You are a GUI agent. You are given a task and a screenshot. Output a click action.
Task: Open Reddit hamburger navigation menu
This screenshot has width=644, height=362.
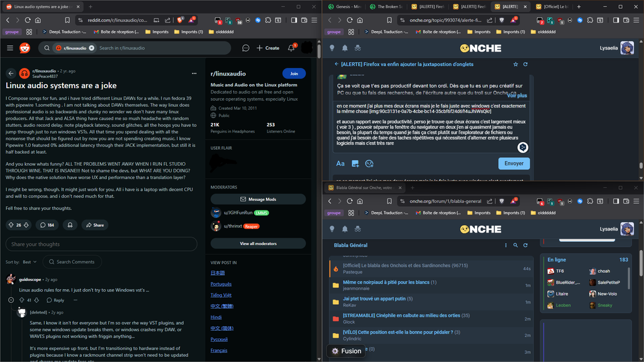coord(10,48)
